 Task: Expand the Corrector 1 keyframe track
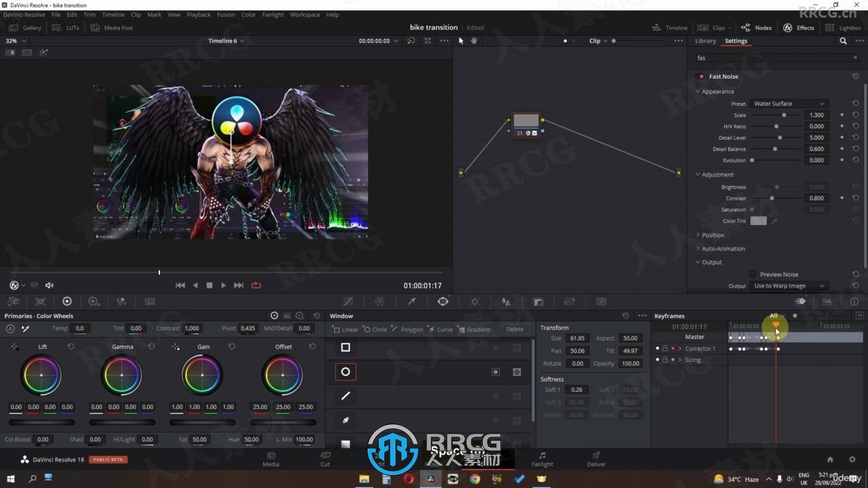680,348
